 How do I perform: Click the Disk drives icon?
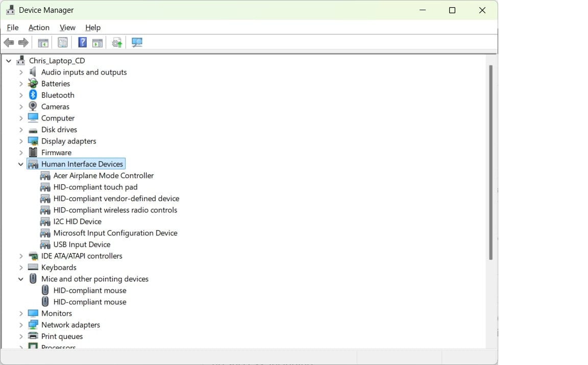[x=33, y=130]
